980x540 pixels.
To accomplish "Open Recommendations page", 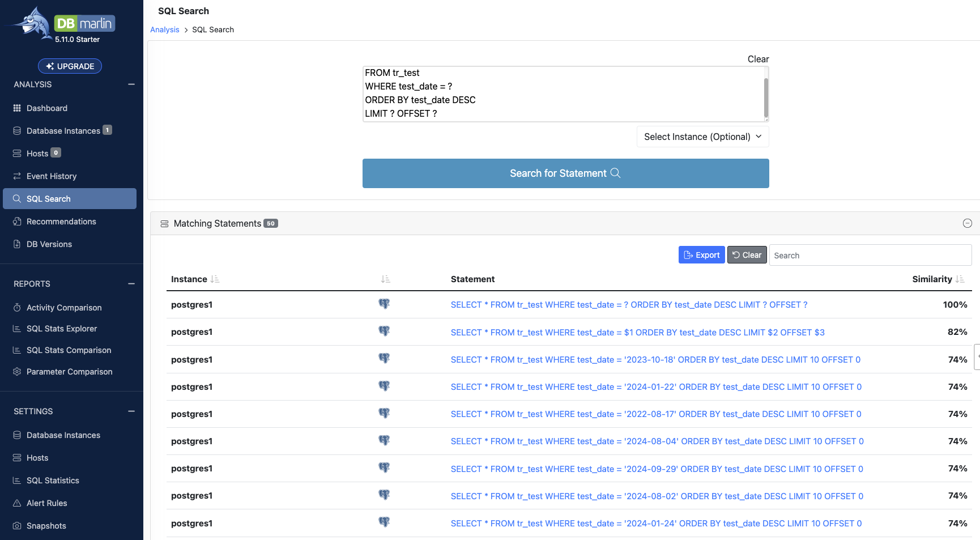I will [x=61, y=222].
